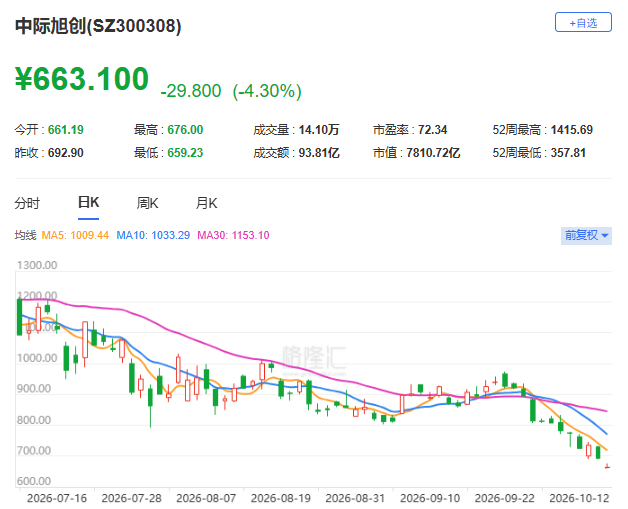Click the 成交量 value 14.10万

(x=319, y=130)
